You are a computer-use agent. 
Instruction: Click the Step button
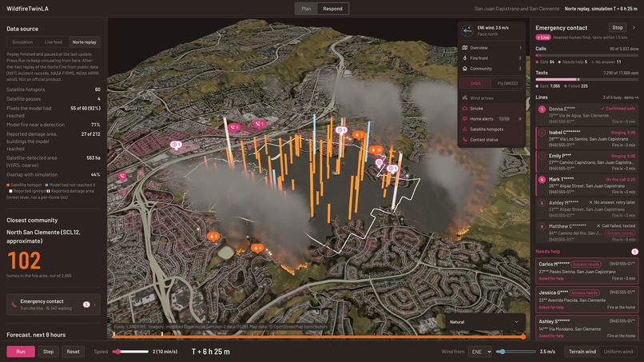click(48, 352)
